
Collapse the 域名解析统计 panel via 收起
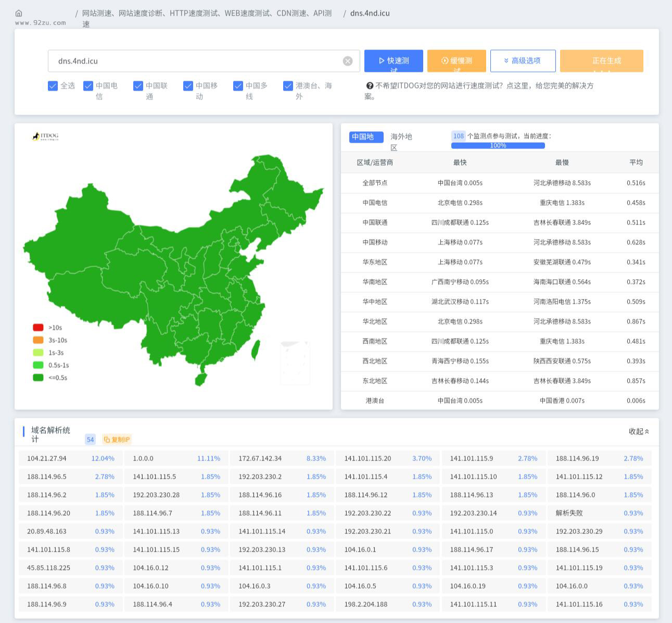point(638,431)
